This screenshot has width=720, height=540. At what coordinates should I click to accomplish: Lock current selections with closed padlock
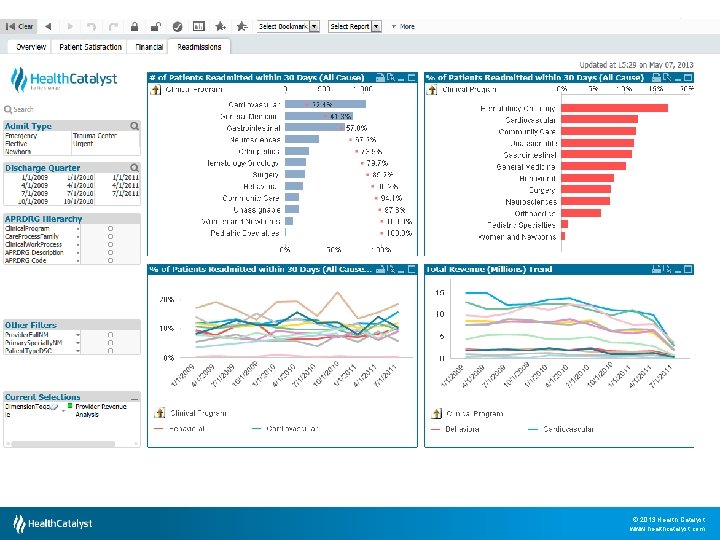135,27
